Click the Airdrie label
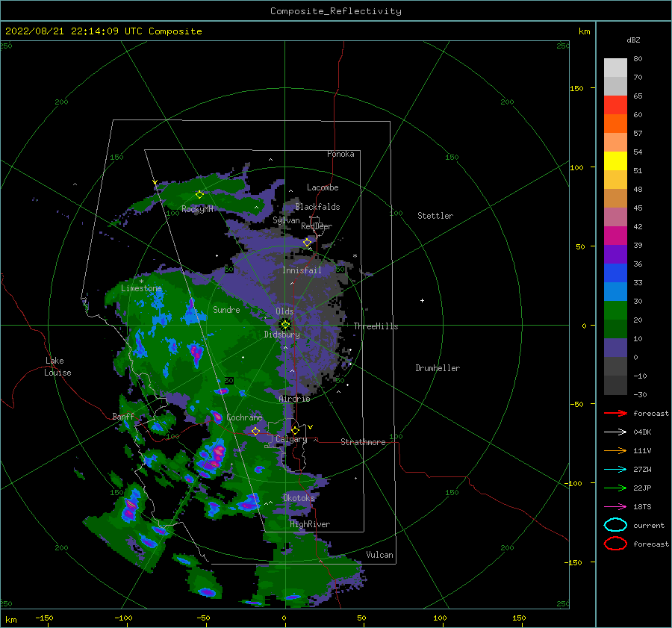Viewport: 672px width, 628px height. 294,399
